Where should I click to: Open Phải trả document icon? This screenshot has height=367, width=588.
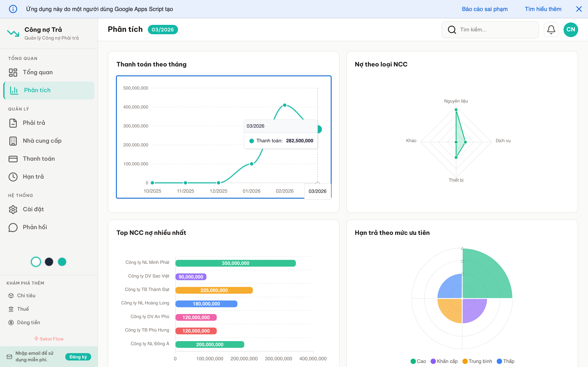(x=13, y=123)
